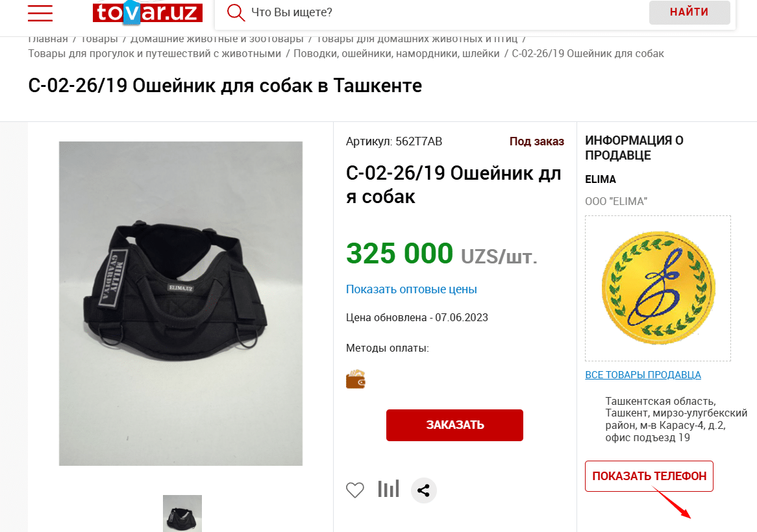Go to Поводки, ошейники, намордники, шлейки breadcrumb

click(x=397, y=54)
